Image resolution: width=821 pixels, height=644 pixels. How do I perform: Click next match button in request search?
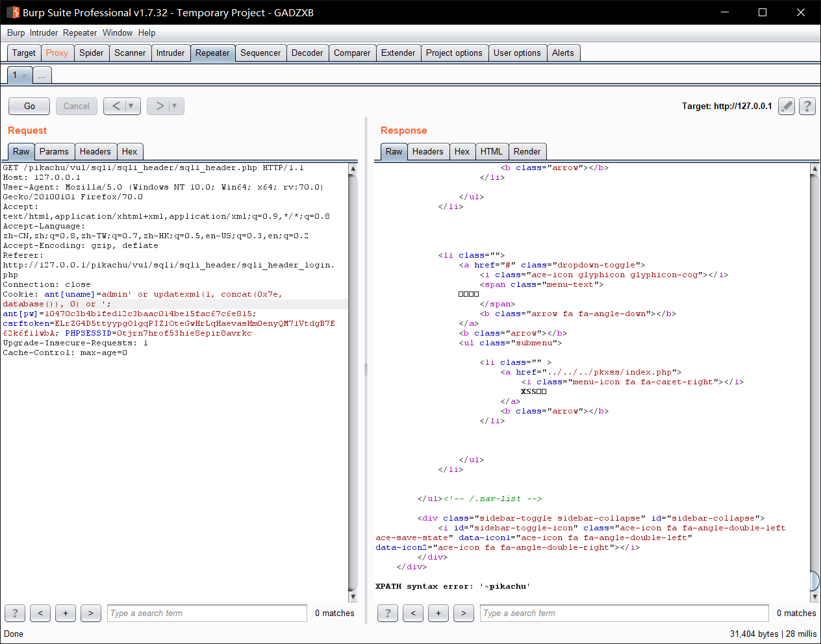(91, 613)
